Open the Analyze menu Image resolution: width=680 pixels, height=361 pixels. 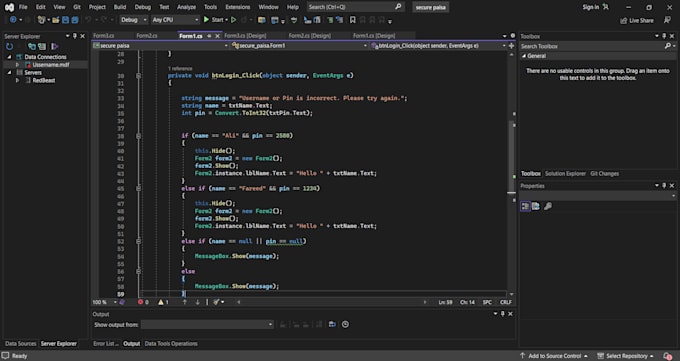coord(186,7)
